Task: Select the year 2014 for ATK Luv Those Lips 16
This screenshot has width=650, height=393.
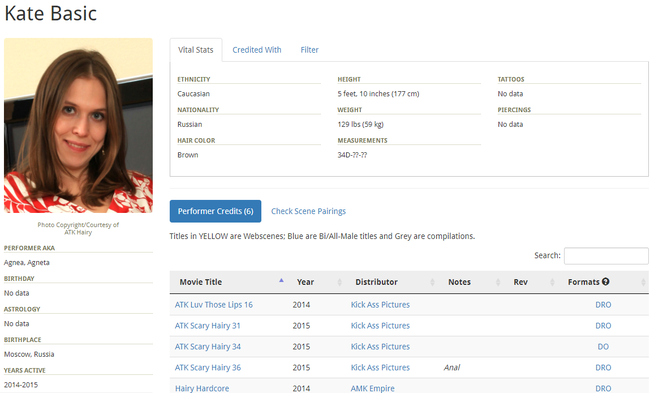Action: coord(301,305)
